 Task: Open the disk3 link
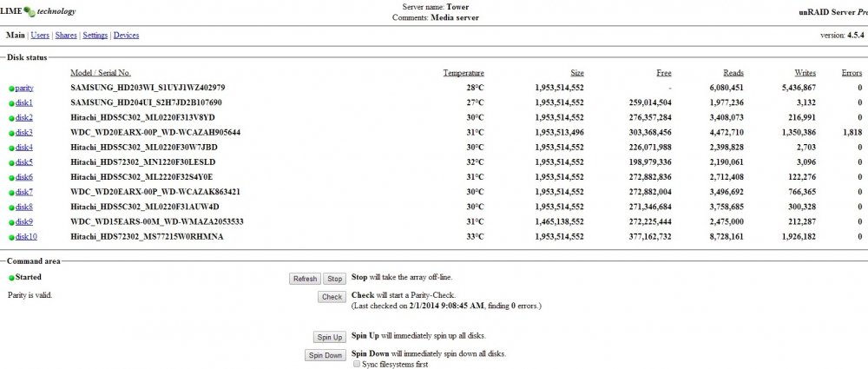23,133
